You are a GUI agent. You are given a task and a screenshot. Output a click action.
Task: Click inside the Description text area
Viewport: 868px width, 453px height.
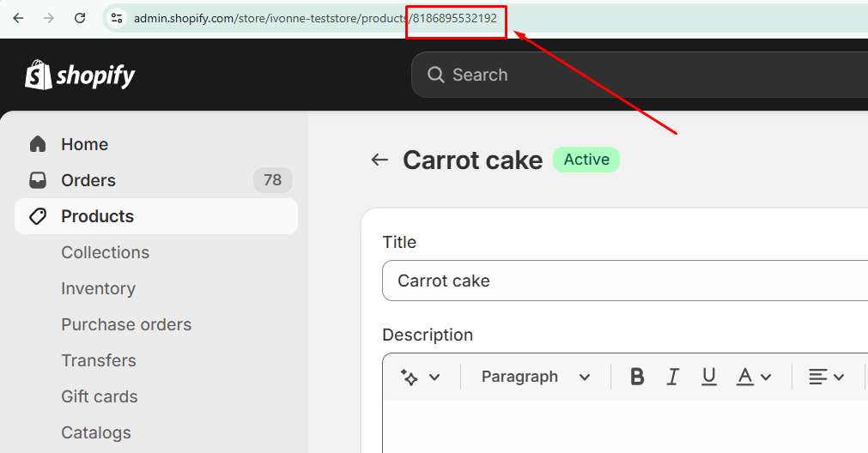[x=625, y=426]
